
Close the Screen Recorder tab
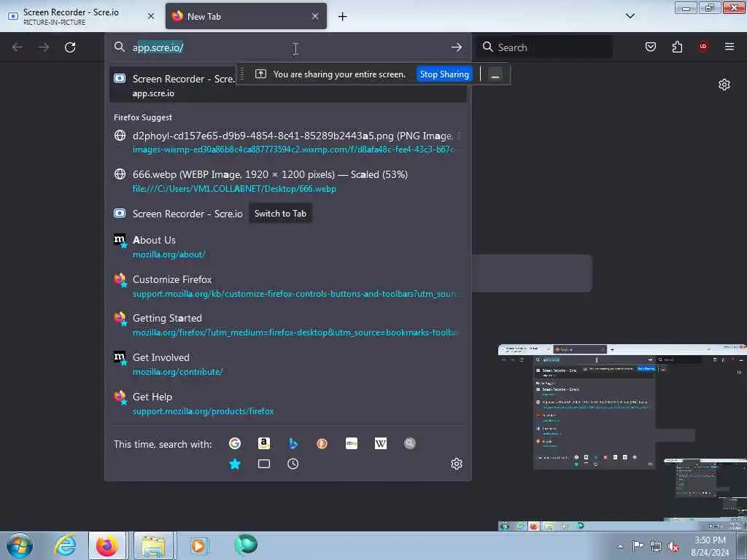tap(151, 16)
